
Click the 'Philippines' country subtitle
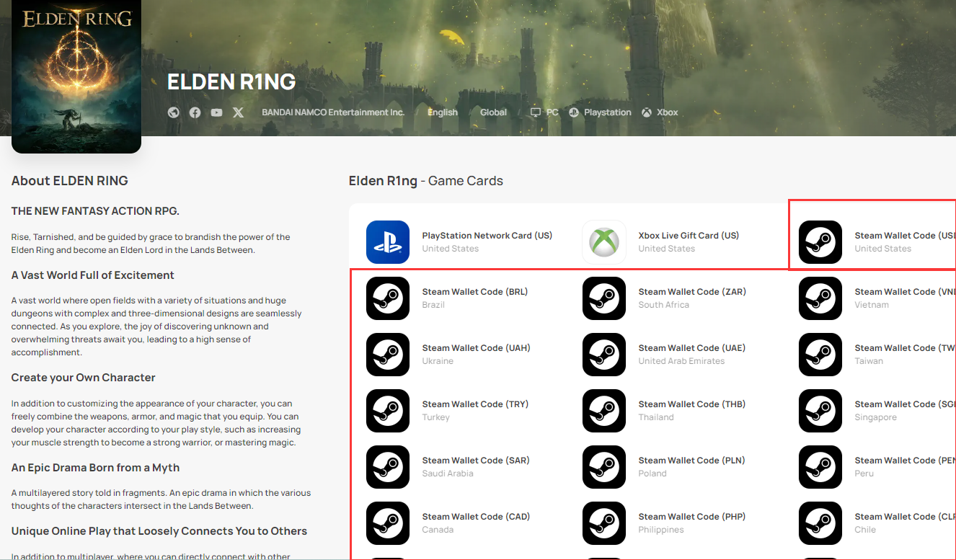click(x=661, y=530)
